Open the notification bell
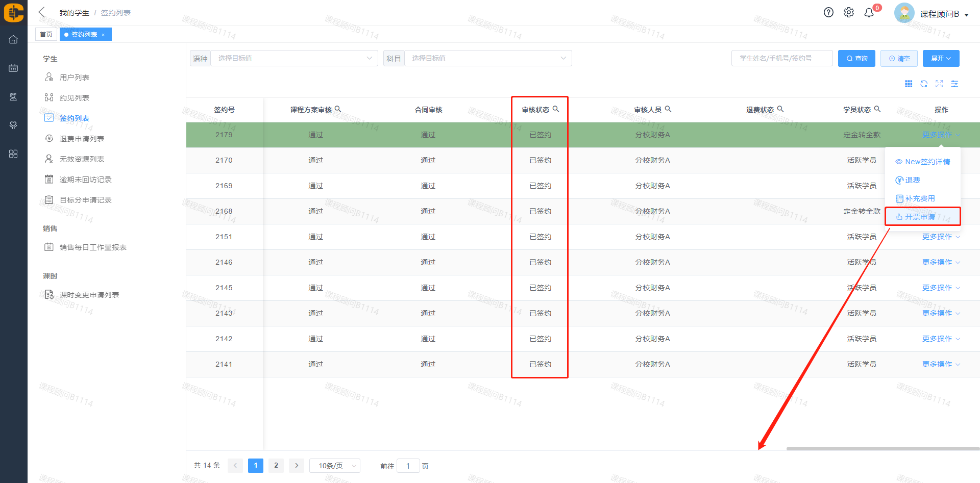This screenshot has width=980, height=483. tap(869, 13)
